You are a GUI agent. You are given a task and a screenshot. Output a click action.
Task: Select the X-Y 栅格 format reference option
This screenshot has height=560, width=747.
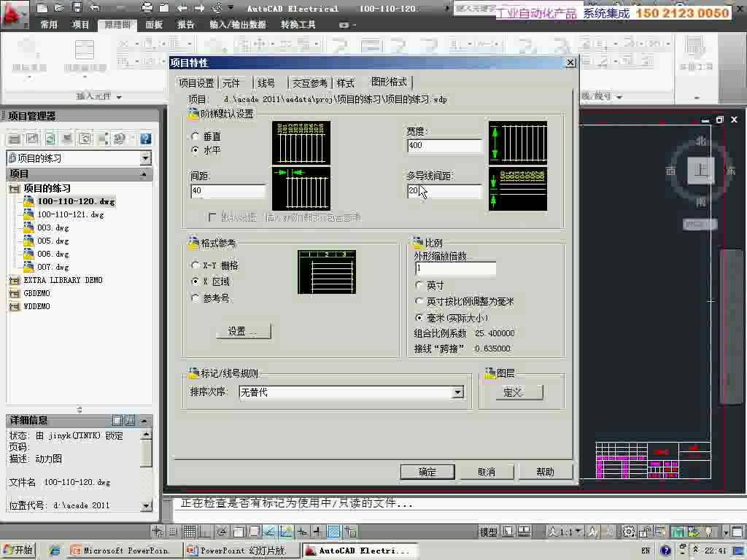pyautogui.click(x=195, y=265)
